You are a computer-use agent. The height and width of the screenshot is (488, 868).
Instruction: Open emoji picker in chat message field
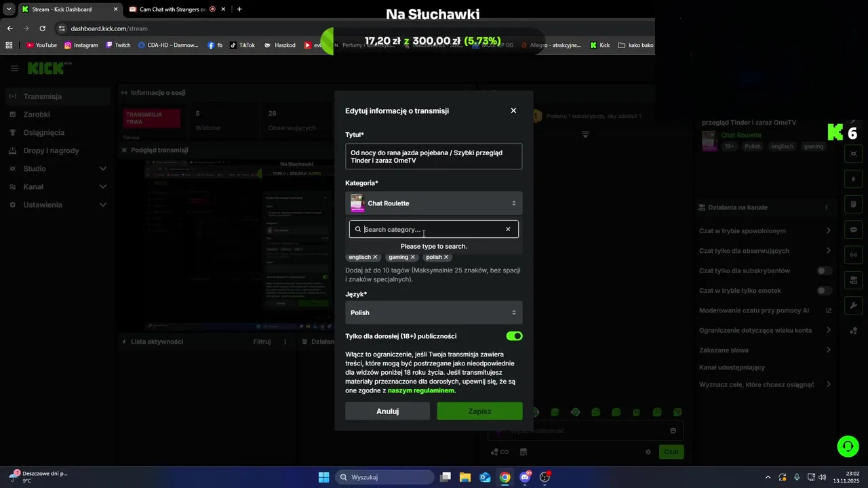coord(673,430)
